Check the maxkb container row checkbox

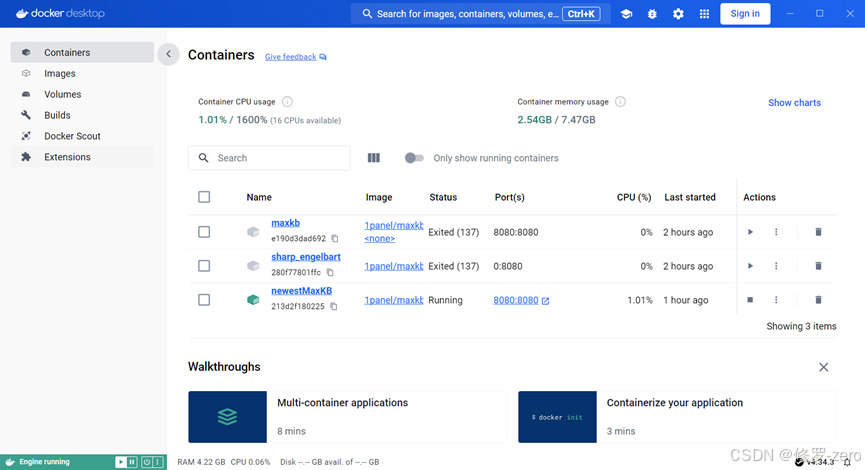[204, 232]
